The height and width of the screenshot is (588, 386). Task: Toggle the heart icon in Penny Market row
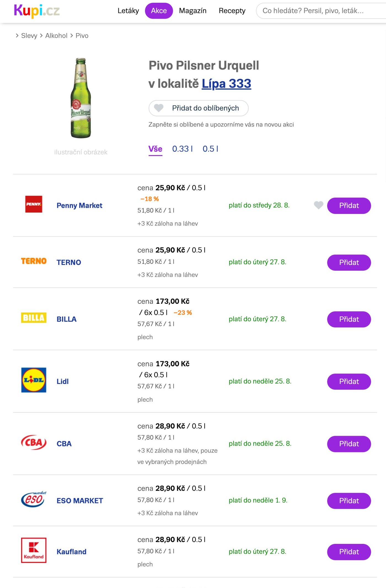(x=318, y=205)
